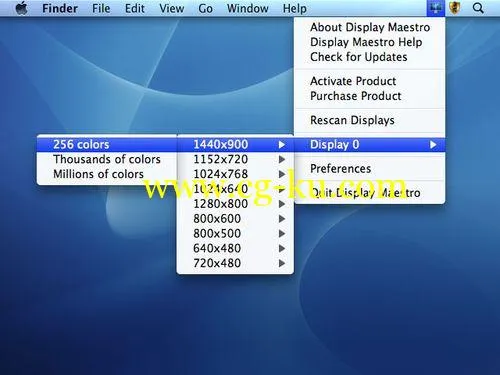Click the Display Maestro menu bar icon
The height and width of the screenshot is (375, 500).
pyautogui.click(x=436, y=8)
